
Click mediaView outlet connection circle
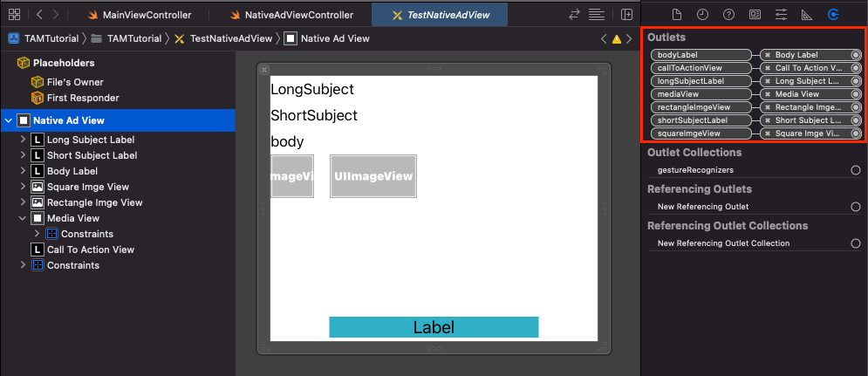click(x=856, y=94)
